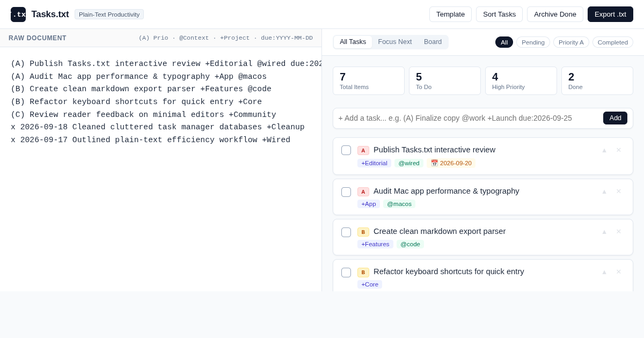Switch to the Focus Next tab

pos(395,42)
